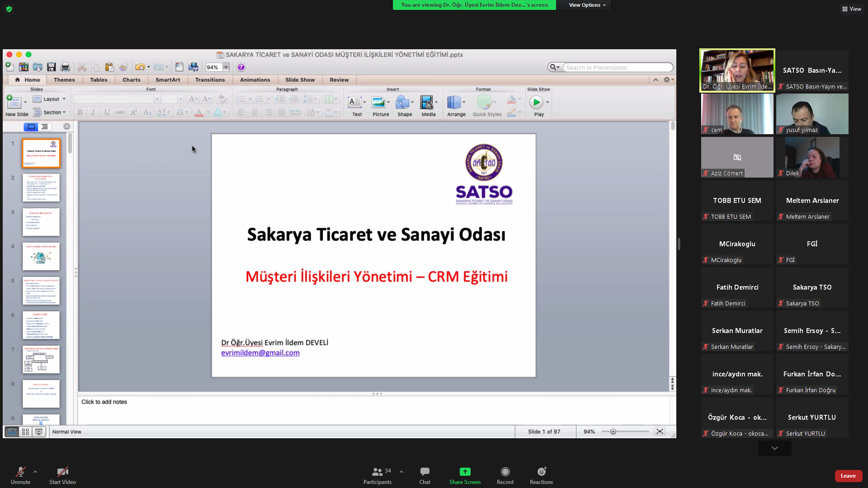The width and height of the screenshot is (868, 488).
Task: Click the Save disk icon in PowerPoint toolbar
Action: 52,67
